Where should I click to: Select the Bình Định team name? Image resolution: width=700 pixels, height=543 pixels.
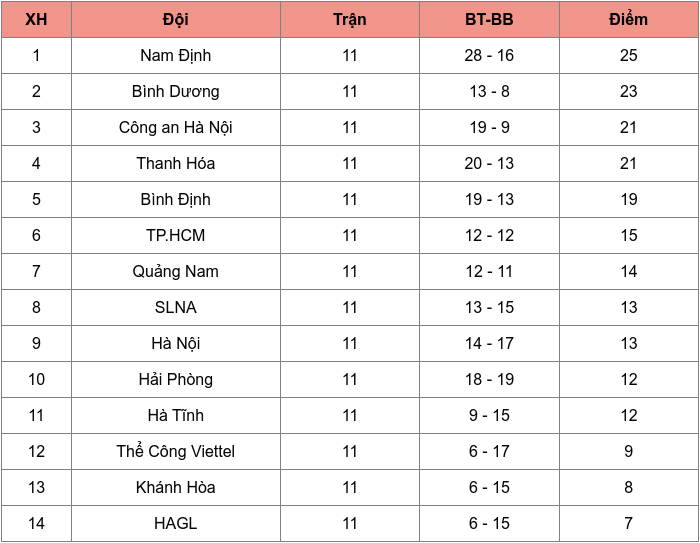pyautogui.click(x=176, y=200)
